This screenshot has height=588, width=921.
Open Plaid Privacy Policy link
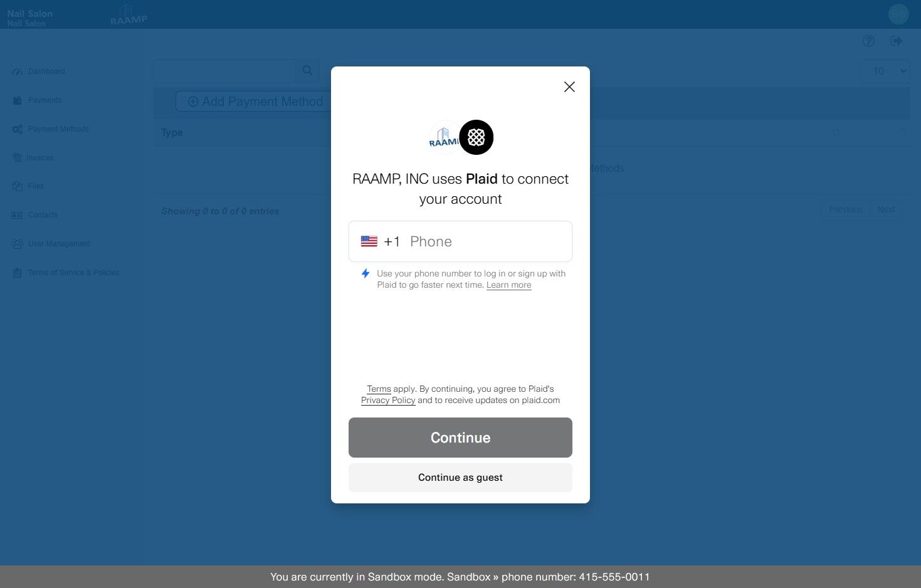click(x=388, y=401)
